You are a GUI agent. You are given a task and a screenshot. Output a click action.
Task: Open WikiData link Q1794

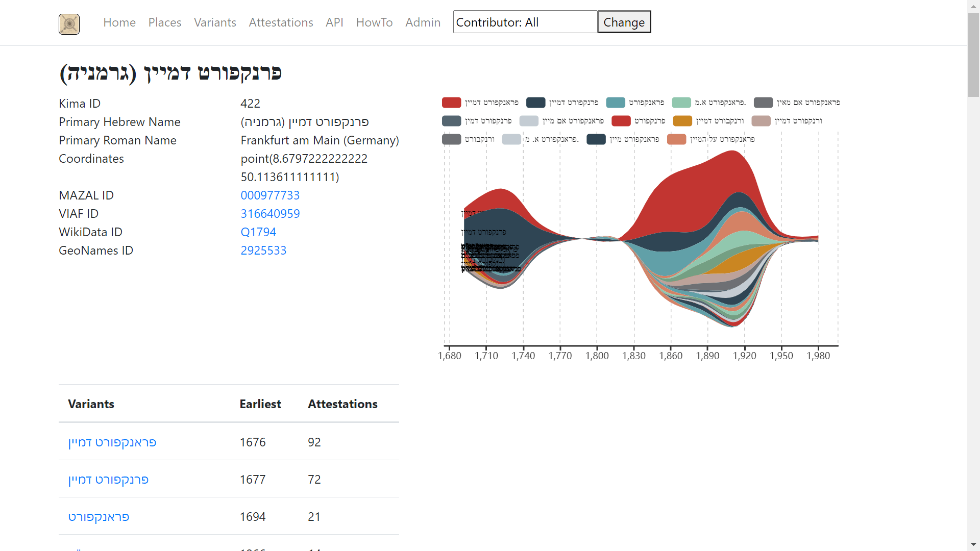tap(258, 232)
